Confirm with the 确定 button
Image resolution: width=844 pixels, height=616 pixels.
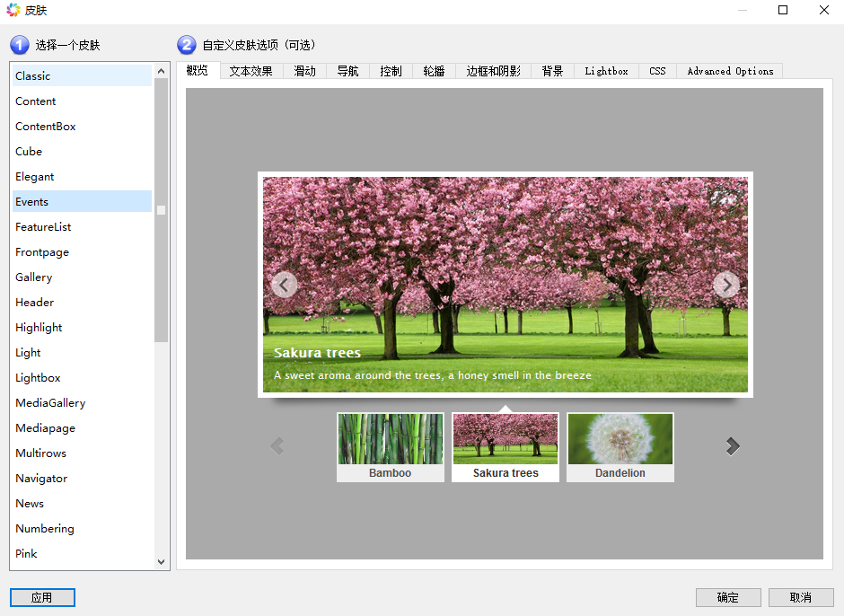(x=728, y=597)
